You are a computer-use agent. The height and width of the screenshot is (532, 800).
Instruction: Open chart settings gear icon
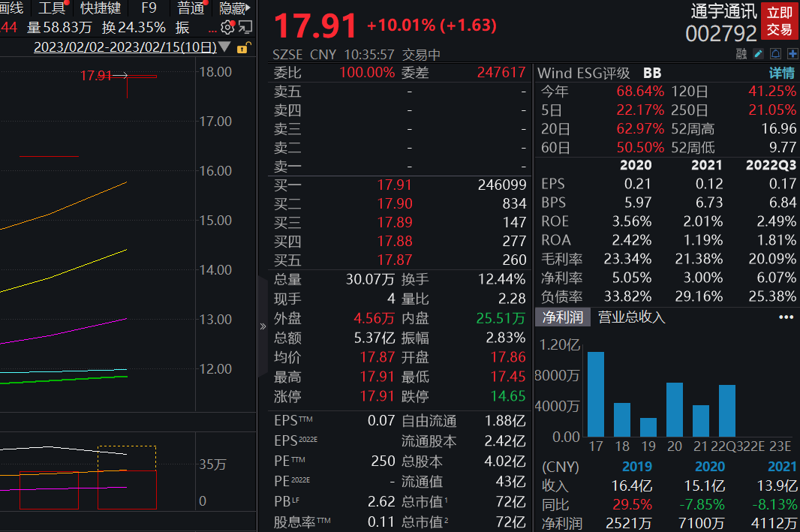tap(227, 28)
